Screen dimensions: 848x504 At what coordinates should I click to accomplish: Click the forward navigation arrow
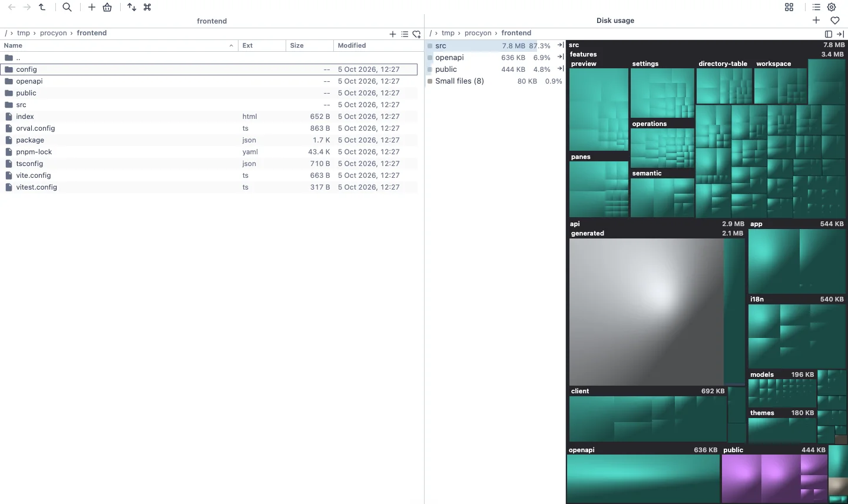[x=26, y=7]
